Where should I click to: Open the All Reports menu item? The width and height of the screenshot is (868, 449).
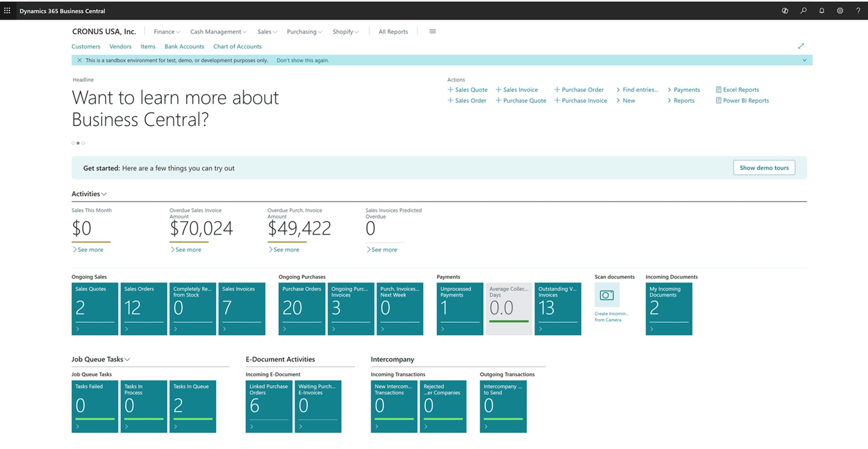393,32
